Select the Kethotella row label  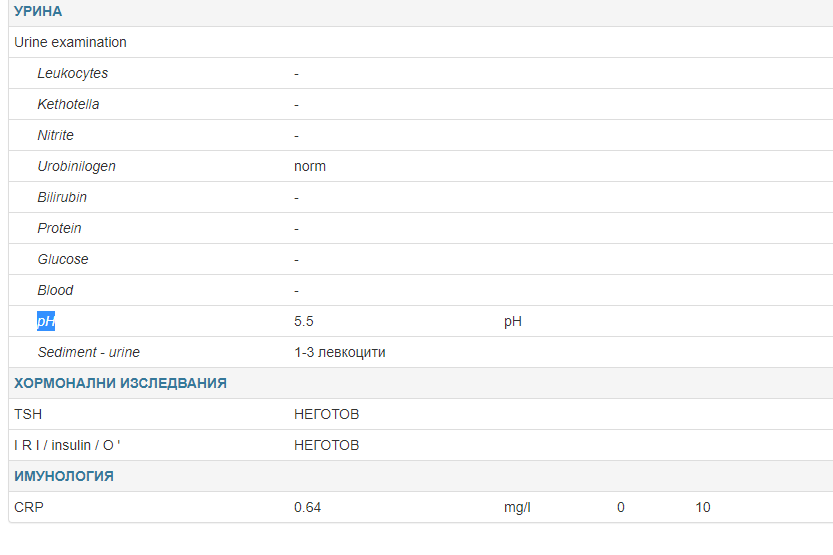point(68,104)
